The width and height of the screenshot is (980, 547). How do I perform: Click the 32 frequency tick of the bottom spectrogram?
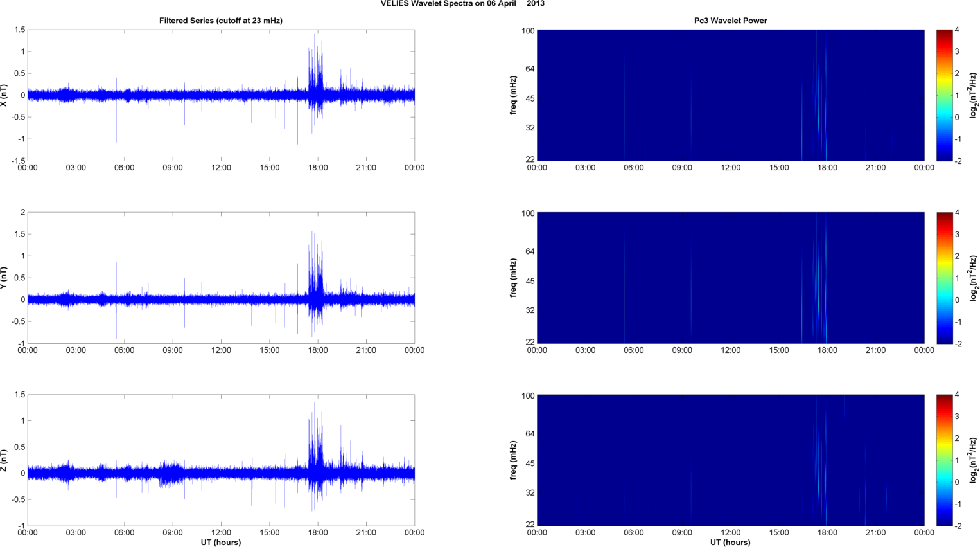pyautogui.click(x=530, y=492)
